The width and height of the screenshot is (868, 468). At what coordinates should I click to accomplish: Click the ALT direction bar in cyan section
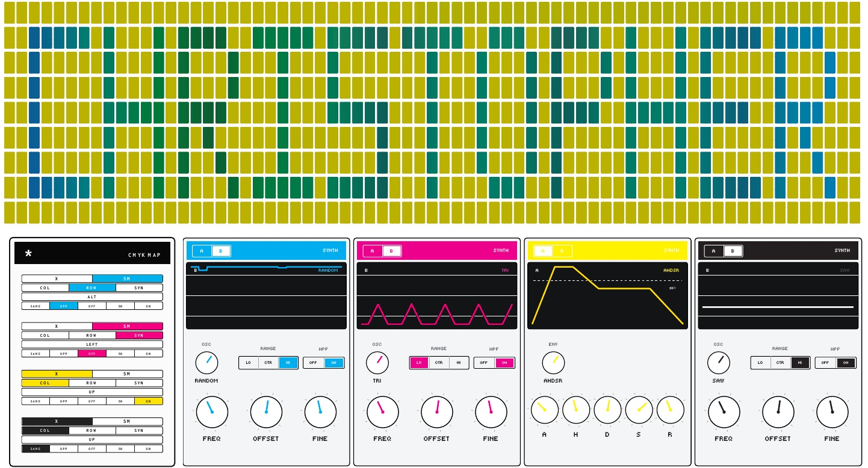click(x=92, y=297)
